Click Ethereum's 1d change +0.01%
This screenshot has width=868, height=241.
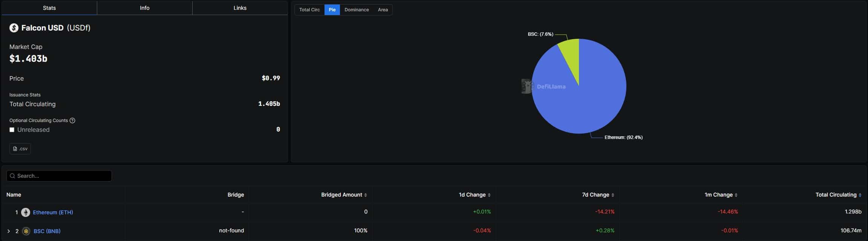[482, 212]
